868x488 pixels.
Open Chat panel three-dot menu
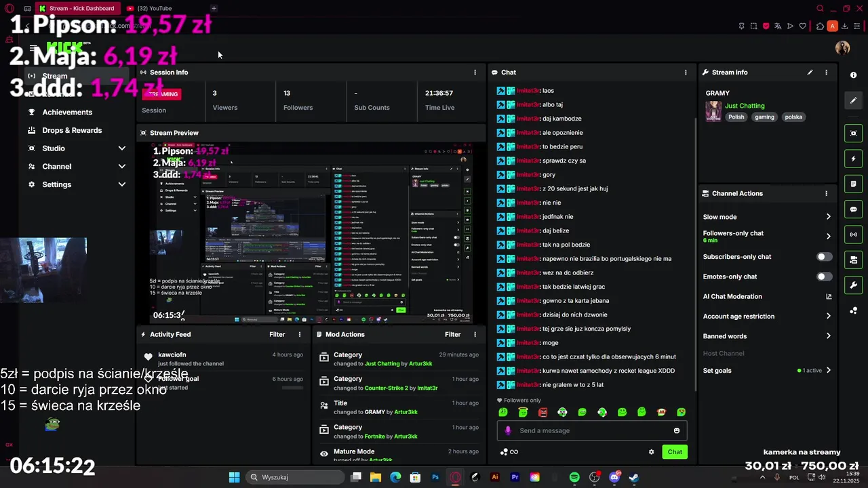686,72
